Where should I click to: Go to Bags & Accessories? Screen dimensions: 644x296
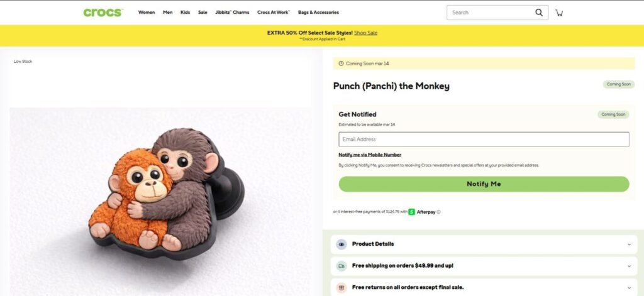coord(318,13)
